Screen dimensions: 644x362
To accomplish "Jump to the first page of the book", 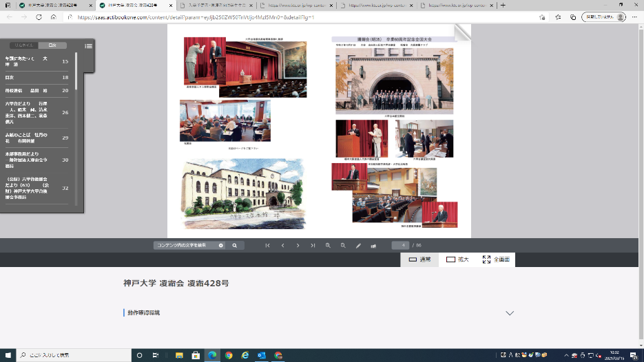I will coord(267,246).
